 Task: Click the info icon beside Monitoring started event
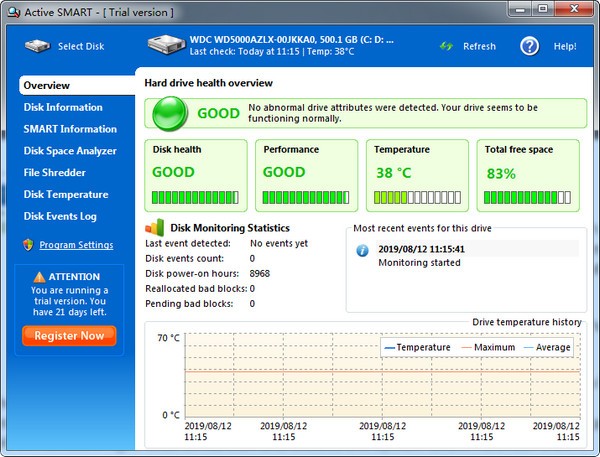362,250
